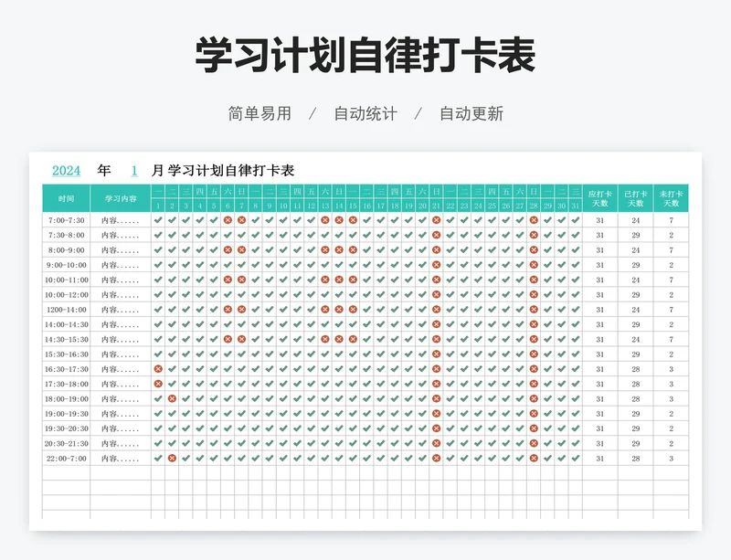Click the red cross on day 28 in the 9:00-10:00 row

point(534,265)
